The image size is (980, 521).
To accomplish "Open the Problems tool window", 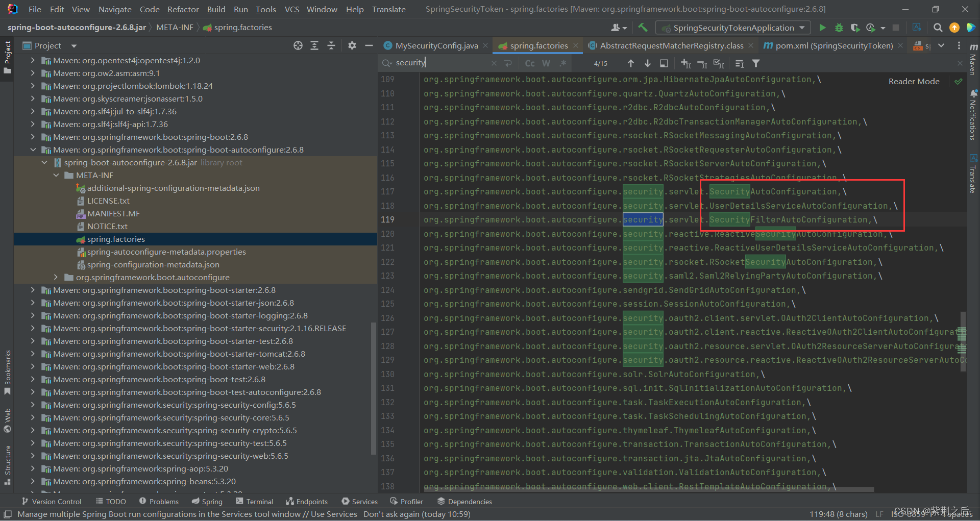I will (x=159, y=502).
